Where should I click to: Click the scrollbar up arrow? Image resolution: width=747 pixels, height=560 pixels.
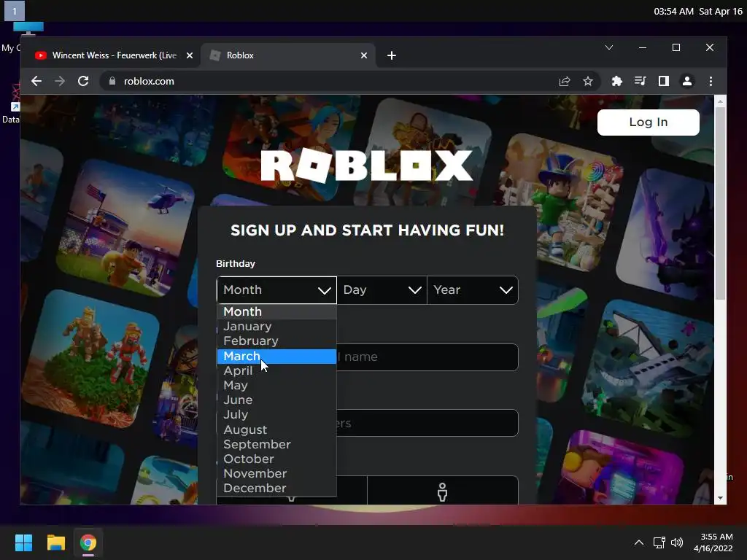(720, 101)
